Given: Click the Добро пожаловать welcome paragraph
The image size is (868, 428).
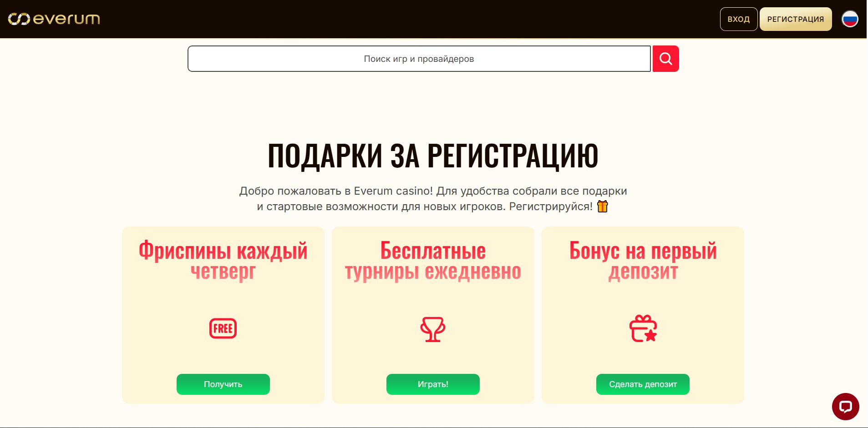Looking at the screenshot, I should [433, 198].
